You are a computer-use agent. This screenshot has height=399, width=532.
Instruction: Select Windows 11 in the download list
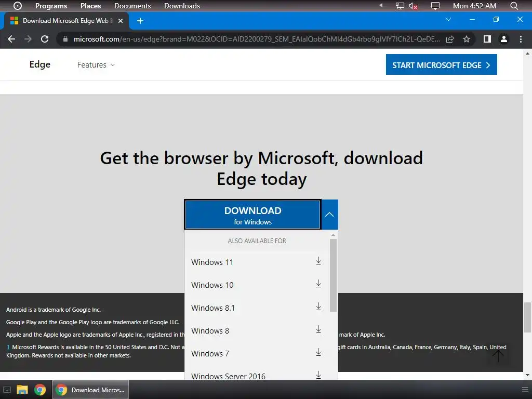click(x=257, y=262)
